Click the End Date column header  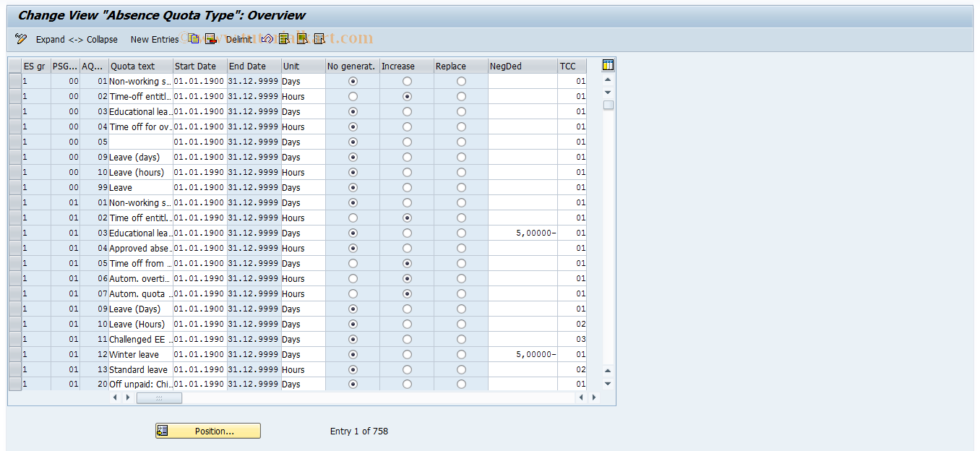click(x=254, y=66)
